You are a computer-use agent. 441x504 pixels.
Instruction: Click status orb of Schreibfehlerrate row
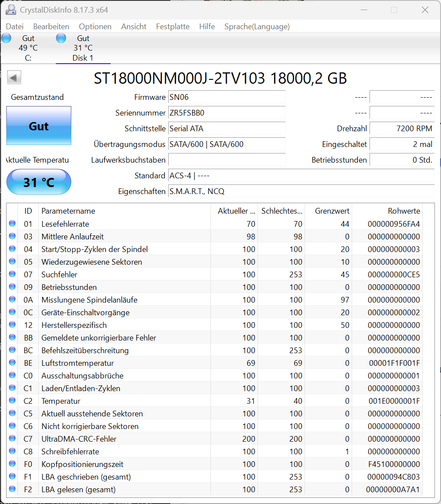pos(12,451)
